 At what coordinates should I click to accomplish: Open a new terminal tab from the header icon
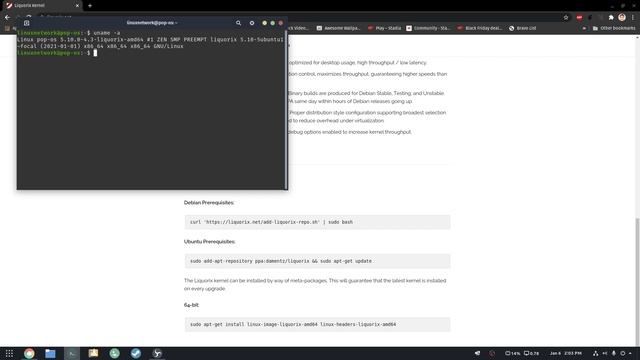27,23
